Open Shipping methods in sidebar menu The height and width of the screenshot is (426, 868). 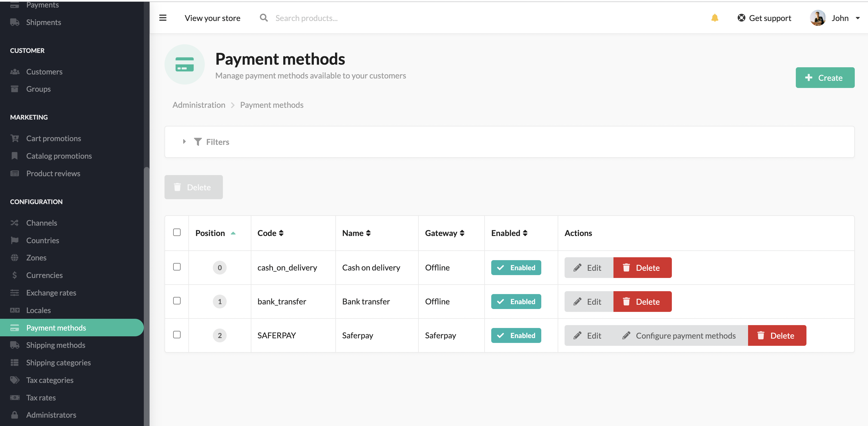click(x=56, y=345)
